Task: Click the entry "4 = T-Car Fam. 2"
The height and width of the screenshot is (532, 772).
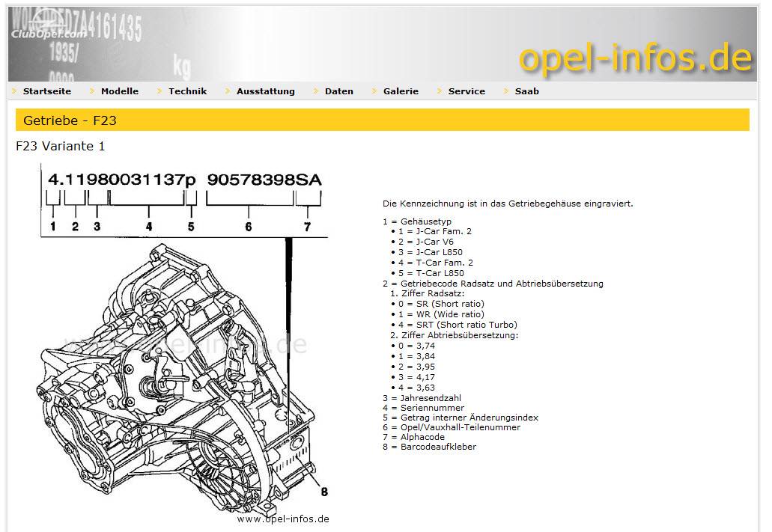Action: coord(436,263)
